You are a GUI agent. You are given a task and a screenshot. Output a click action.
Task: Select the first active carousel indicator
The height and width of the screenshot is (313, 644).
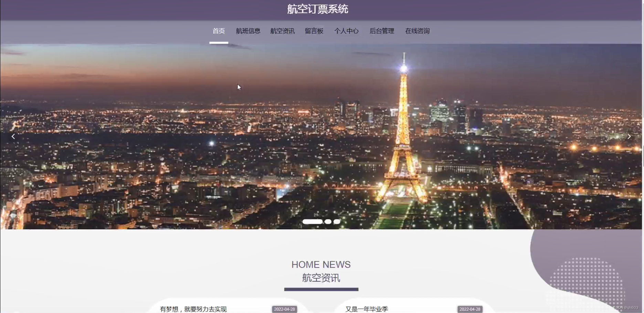[x=313, y=222]
